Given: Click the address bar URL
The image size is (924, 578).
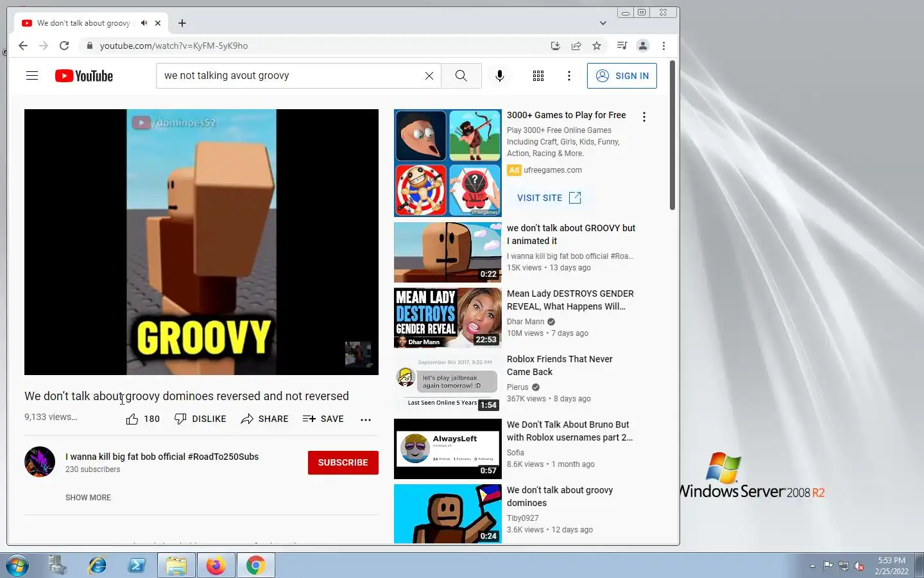Looking at the screenshot, I should 174,46.
